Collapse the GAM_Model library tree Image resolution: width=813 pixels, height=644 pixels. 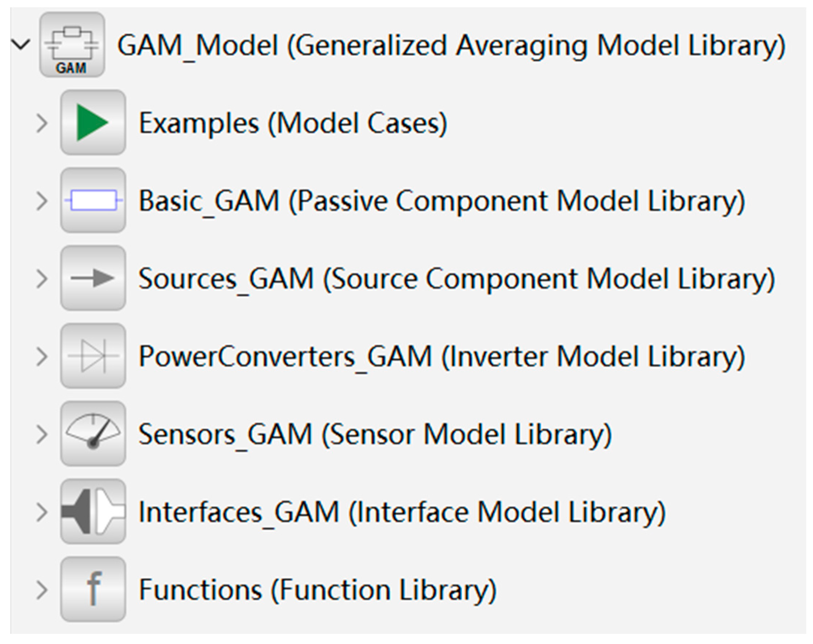pyautogui.click(x=20, y=45)
